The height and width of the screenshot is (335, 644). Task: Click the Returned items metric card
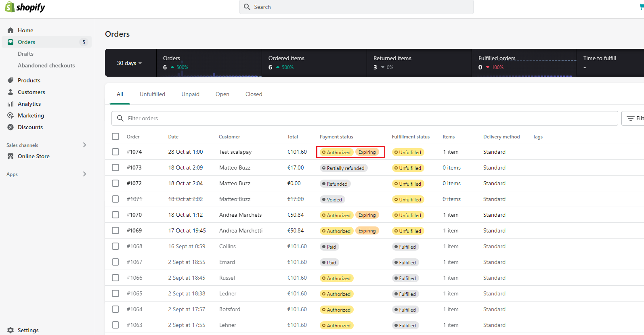419,63
